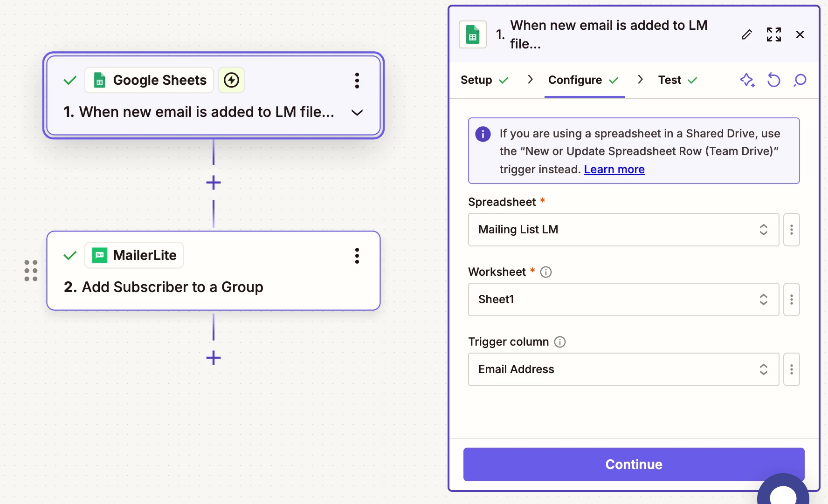Click the instant trigger lightning bolt icon
The image size is (828, 504).
231,80
